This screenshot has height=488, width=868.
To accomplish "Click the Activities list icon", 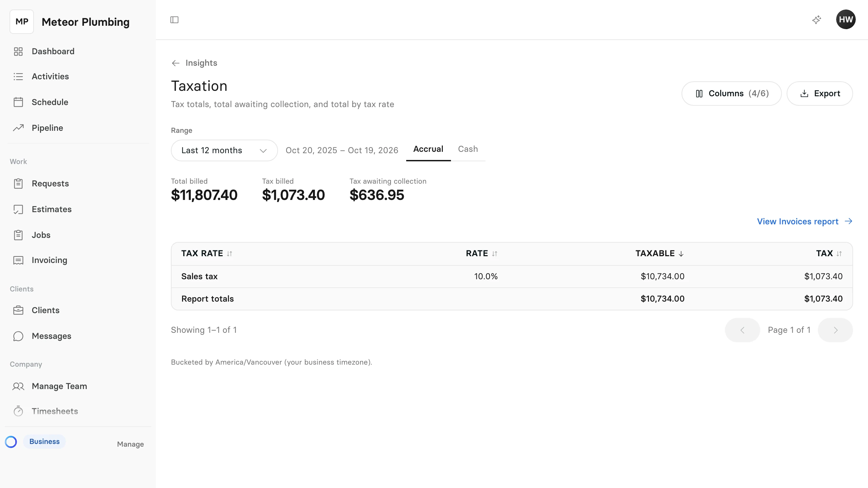I will click(x=18, y=77).
